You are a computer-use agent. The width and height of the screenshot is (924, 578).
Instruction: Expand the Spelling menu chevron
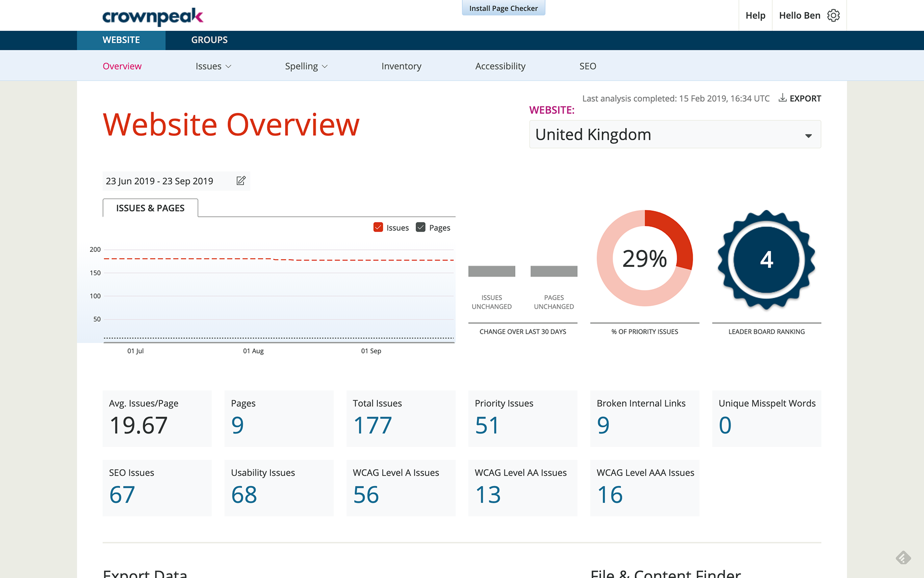(325, 66)
